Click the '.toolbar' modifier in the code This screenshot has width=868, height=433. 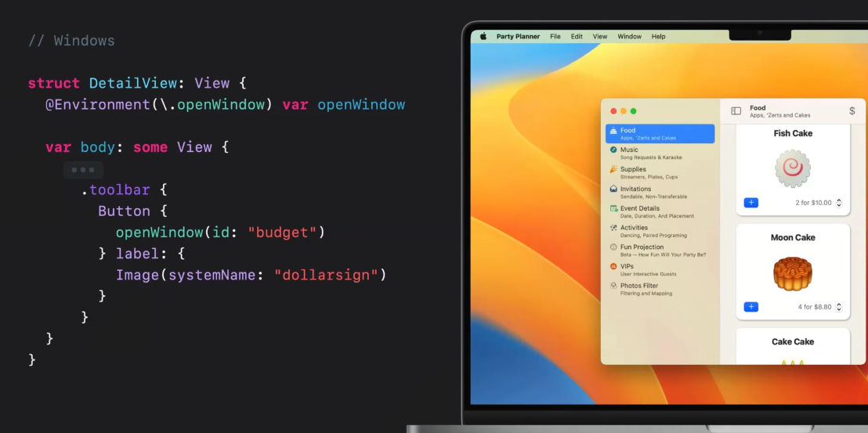click(x=115, y=190)
